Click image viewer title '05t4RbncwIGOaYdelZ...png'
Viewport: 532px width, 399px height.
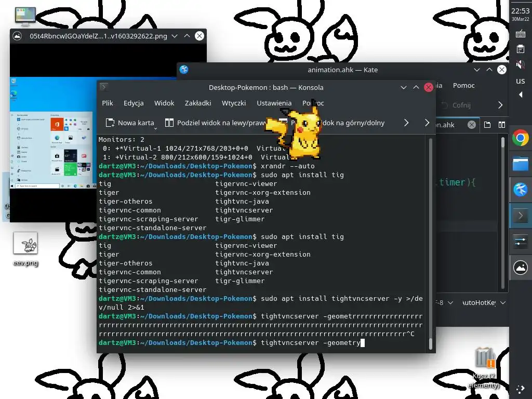tap(98, 36)
